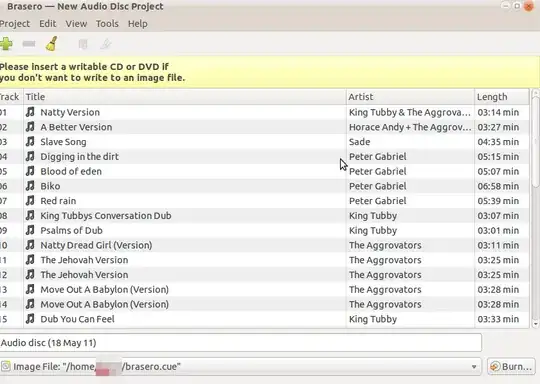Click the music note icon beside Biko
Image resolution: width=540 pixels, height=384 pixels.
pos(30,186)
